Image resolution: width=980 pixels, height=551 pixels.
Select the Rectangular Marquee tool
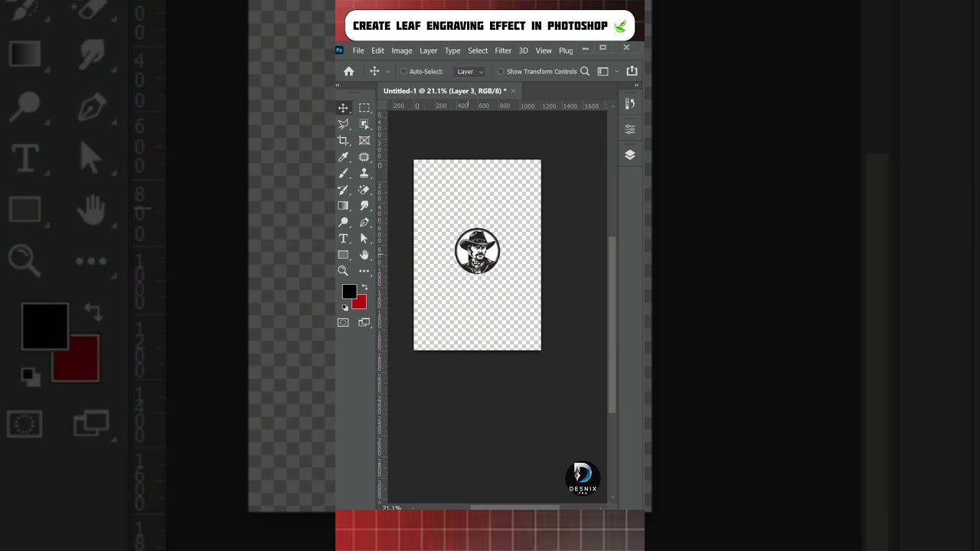364,108
